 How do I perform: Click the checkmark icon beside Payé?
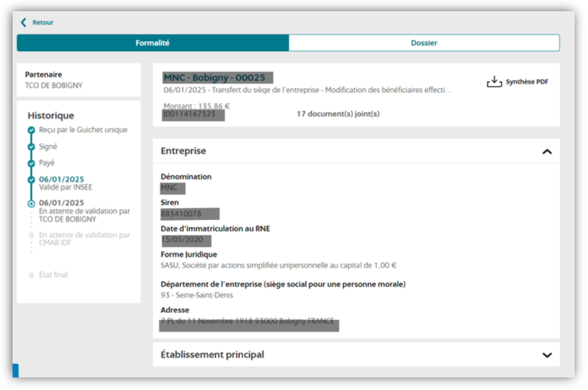point(31,163)
